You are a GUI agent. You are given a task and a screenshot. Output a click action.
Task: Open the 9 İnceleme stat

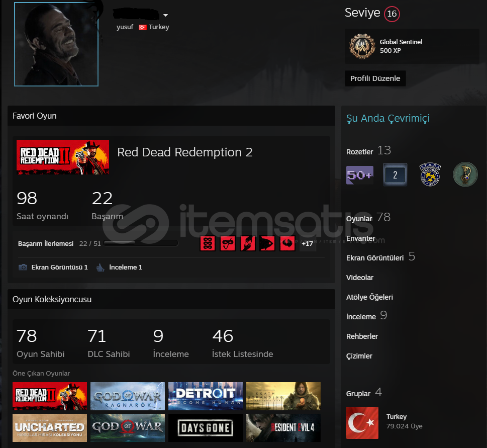coord(171,343)
